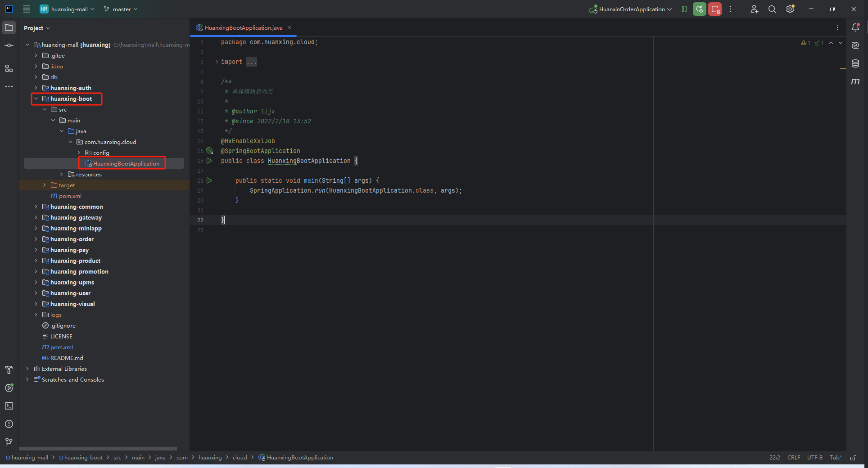868x468 pixels.
Task: Open the Git tool window
Action: point(9,442)
